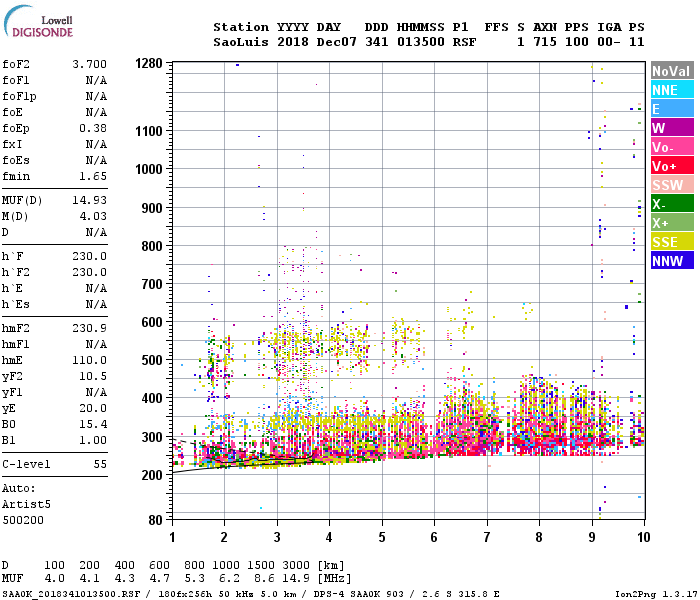This screenshot has height=600, width=700.
Task: Click the Ion2Png 1.3.17 version label
Action: [654, 594]
